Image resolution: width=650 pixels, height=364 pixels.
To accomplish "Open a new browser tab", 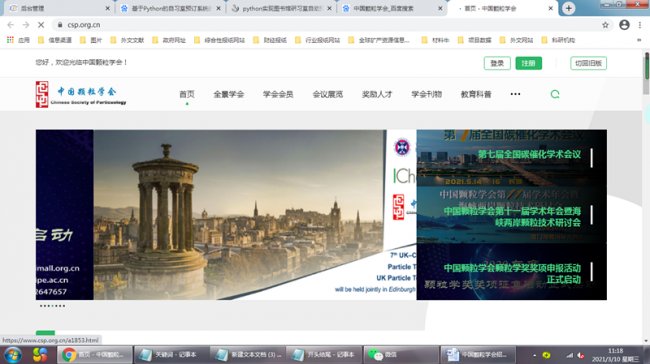I will click(x=568, y=8).
